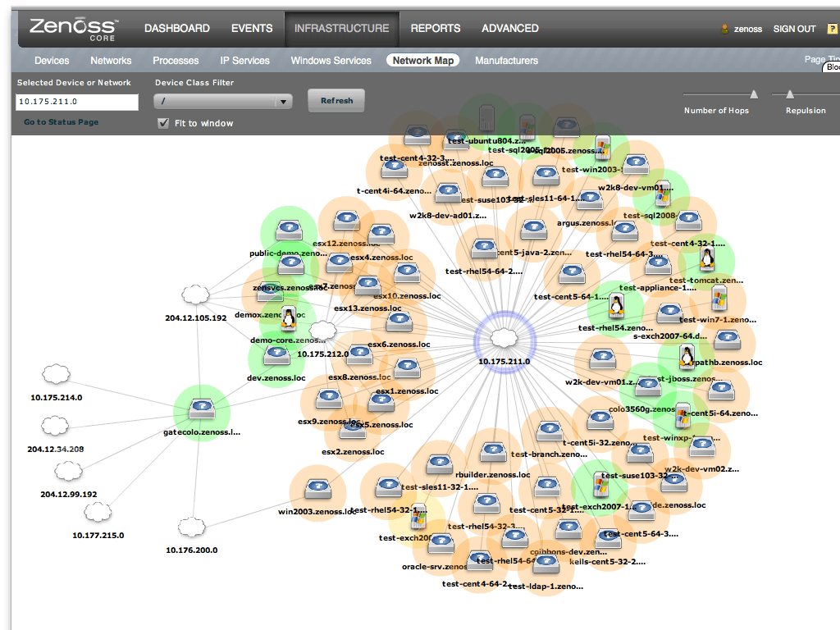Click the test-win7-1 Windows device icon

[719, 299]
